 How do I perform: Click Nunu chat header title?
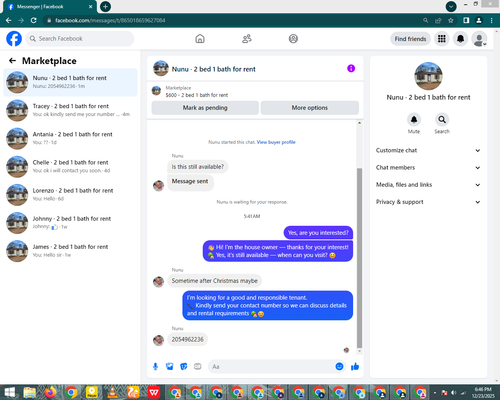pyautogui.click(x=213, y=69)
